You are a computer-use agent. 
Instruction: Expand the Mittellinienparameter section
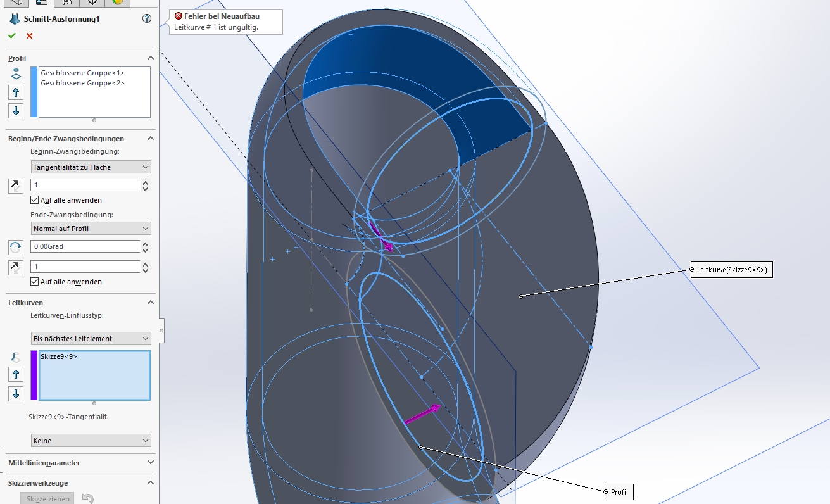pos(150,463)
